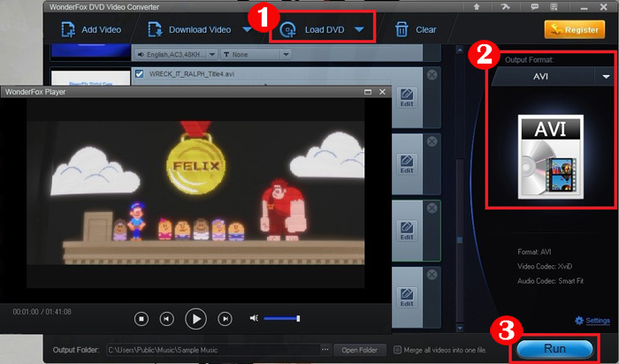Screen dimensions: 619x364
Task: Click the Previous button in WonderFox Player
Action: pos(166,319)
